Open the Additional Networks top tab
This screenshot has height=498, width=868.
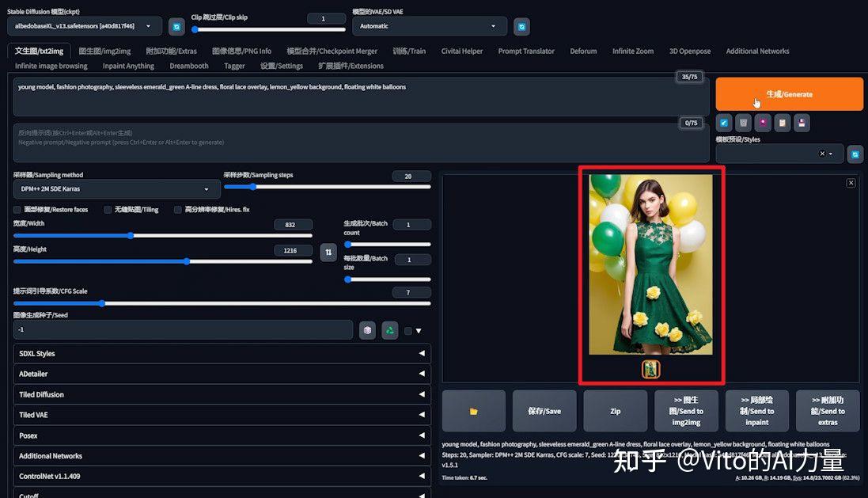757,51
